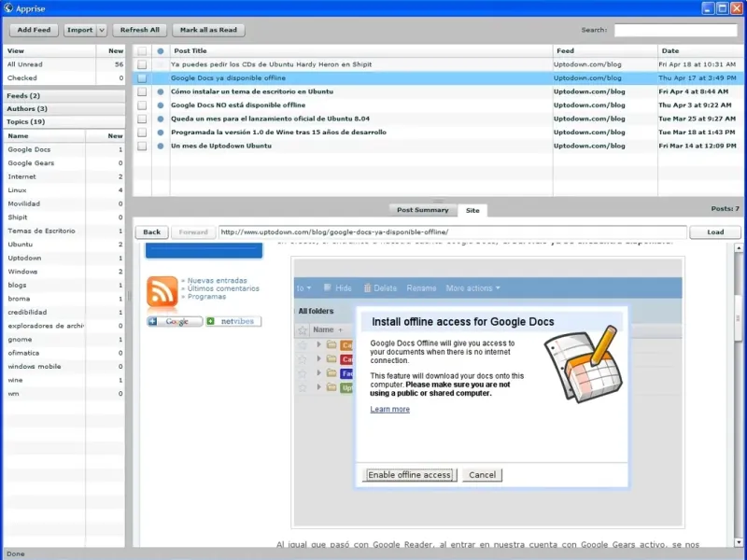The image size is (747, 560).
Task: Check the Google Docs NO está disponible checkbox
Action: [x=142, y=105]
